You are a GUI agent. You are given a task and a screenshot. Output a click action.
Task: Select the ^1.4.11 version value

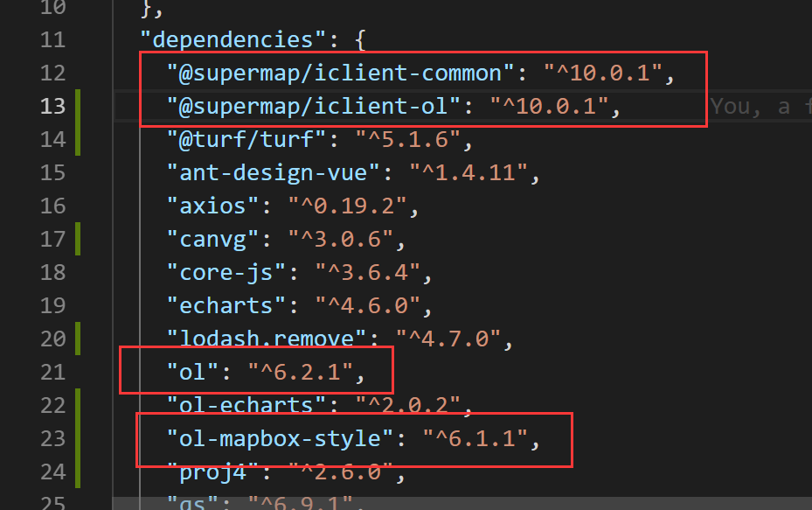pyautogui.click(x=468, y=172)
